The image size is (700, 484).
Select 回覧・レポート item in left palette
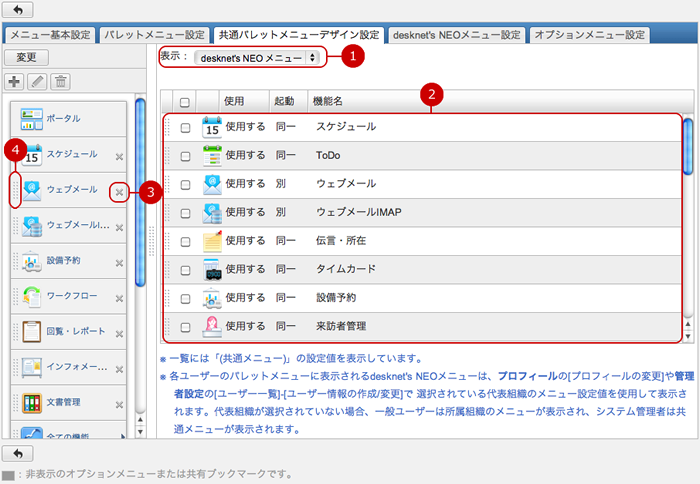pos(69,332)
